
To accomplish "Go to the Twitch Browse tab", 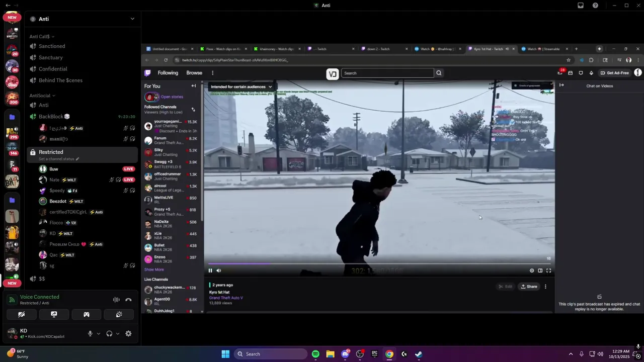I will (x=194, y=73).
